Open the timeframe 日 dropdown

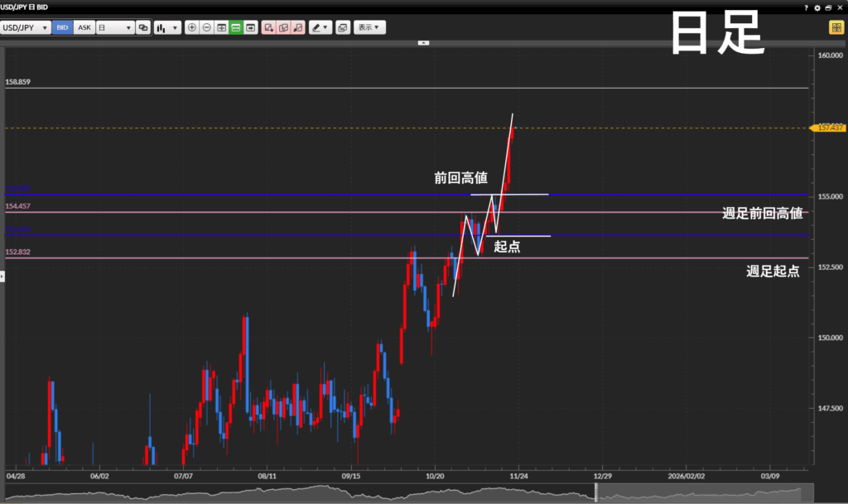click(x=115, y=27)
